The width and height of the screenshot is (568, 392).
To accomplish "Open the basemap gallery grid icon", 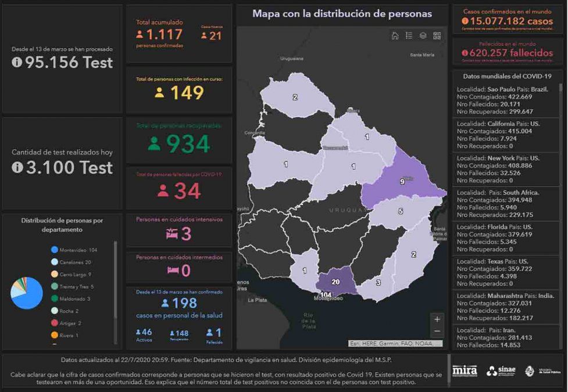I will click(437, 35).
